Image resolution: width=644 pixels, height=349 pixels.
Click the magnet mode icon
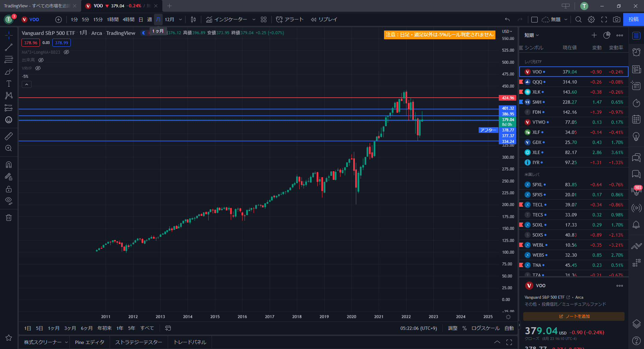click(x=9, y=164)
